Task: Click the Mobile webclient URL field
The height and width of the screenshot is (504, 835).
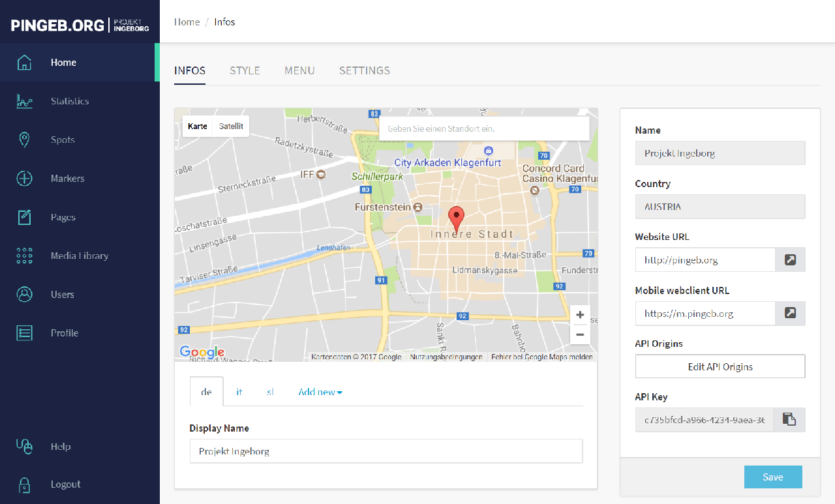Action: (705, 313)
